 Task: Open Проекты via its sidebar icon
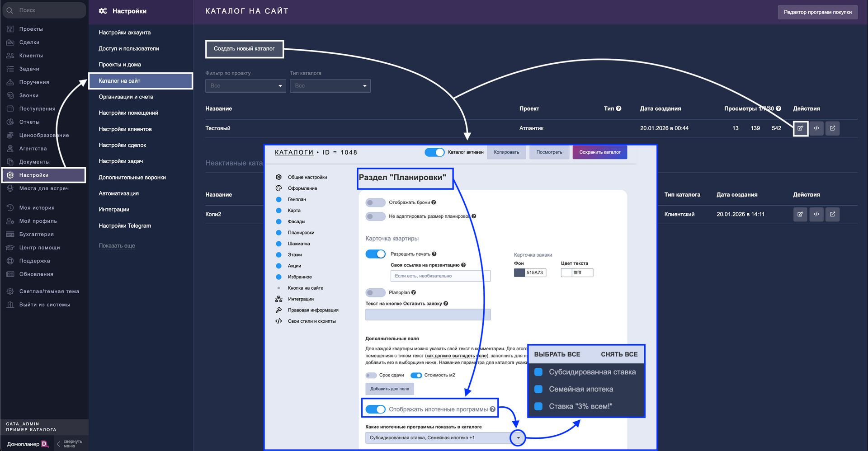click(x=10, y=29)
